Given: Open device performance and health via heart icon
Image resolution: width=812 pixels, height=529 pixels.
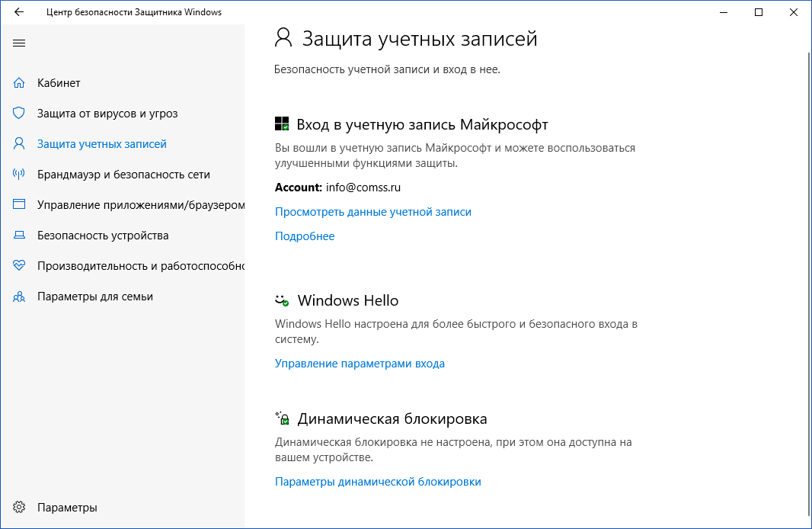Looking at the screenshot, I should 18,265.
